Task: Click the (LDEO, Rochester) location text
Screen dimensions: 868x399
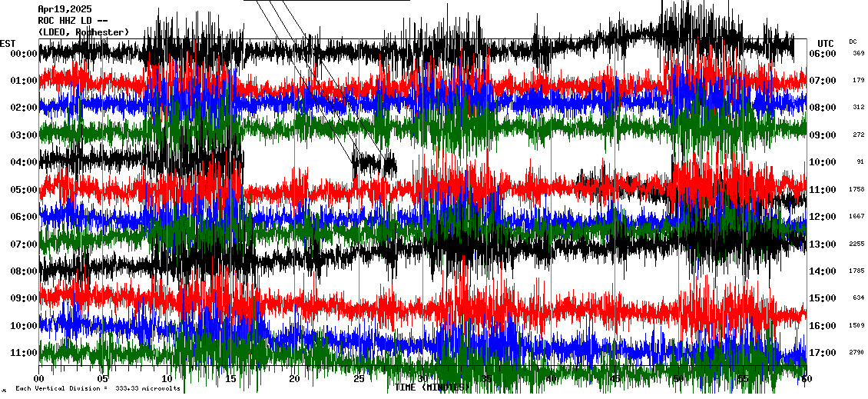Action: (x=83, y=32)
